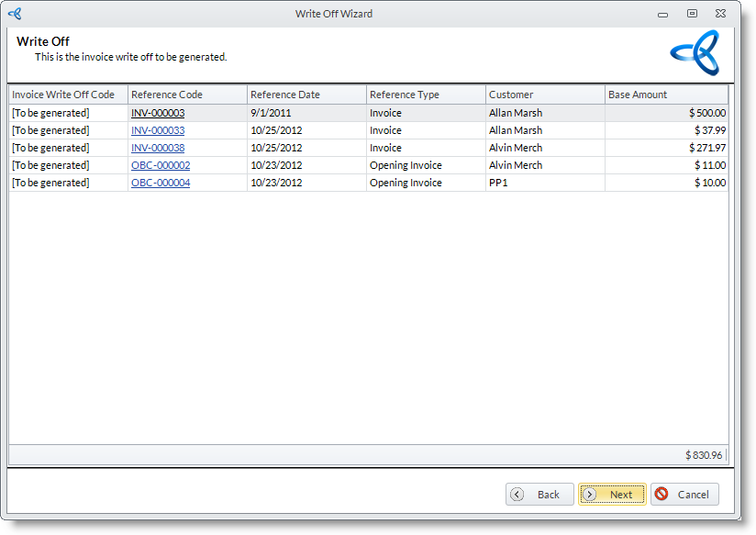The image size is (756, 535).
Task: Click the app logo in title bar
Action: click(x=14, y=14)
